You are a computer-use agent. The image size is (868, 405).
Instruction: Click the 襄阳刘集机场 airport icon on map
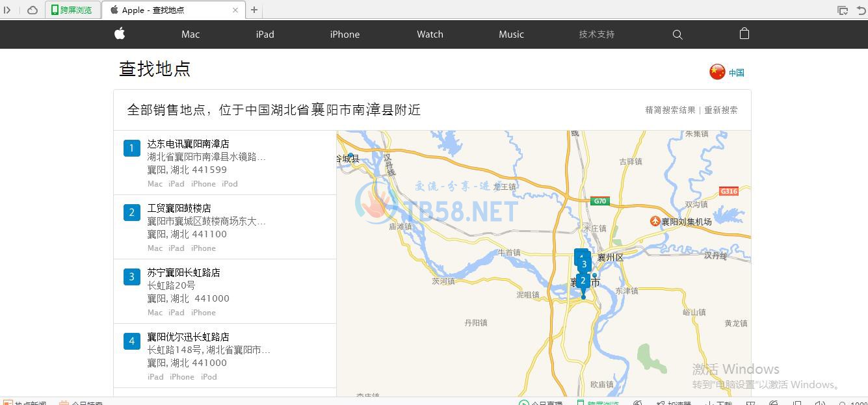point(655,221)
